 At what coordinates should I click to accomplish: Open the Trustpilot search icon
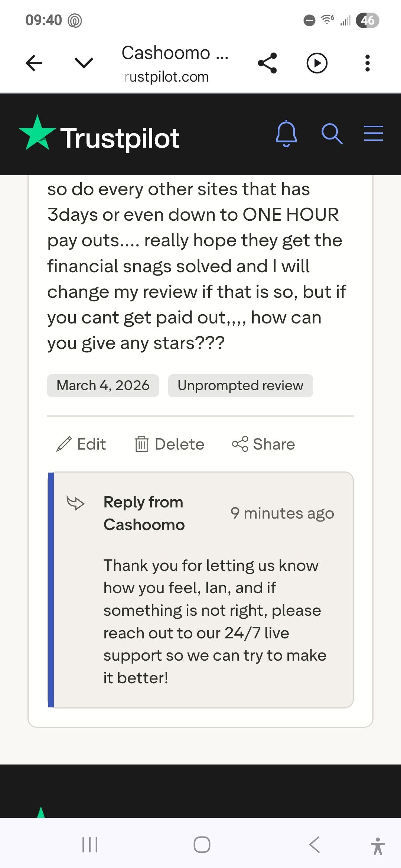[x=332, y=134]
